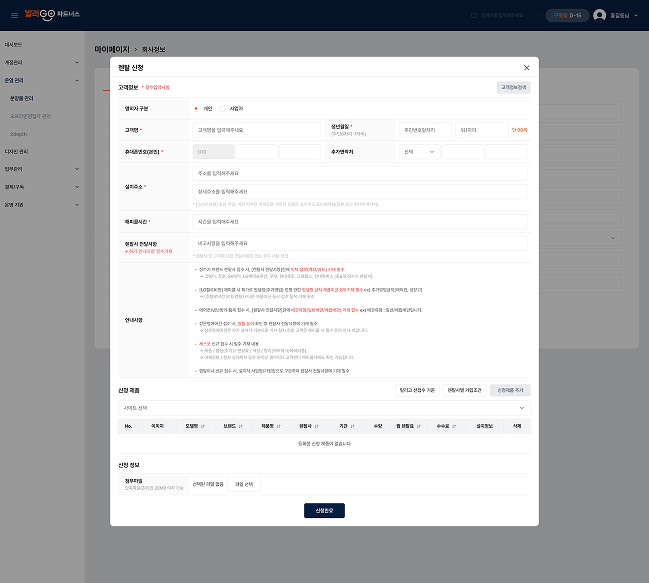
Task: Open 쇼핑몰 관리 in the sidebar
Action: point(22,98)
